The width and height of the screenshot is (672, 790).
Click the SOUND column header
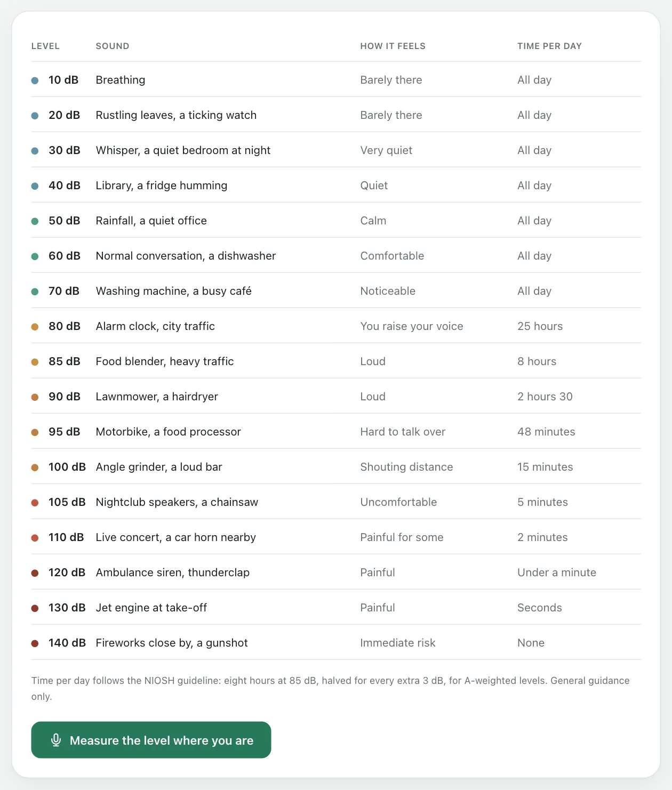[x=113, y=46]
